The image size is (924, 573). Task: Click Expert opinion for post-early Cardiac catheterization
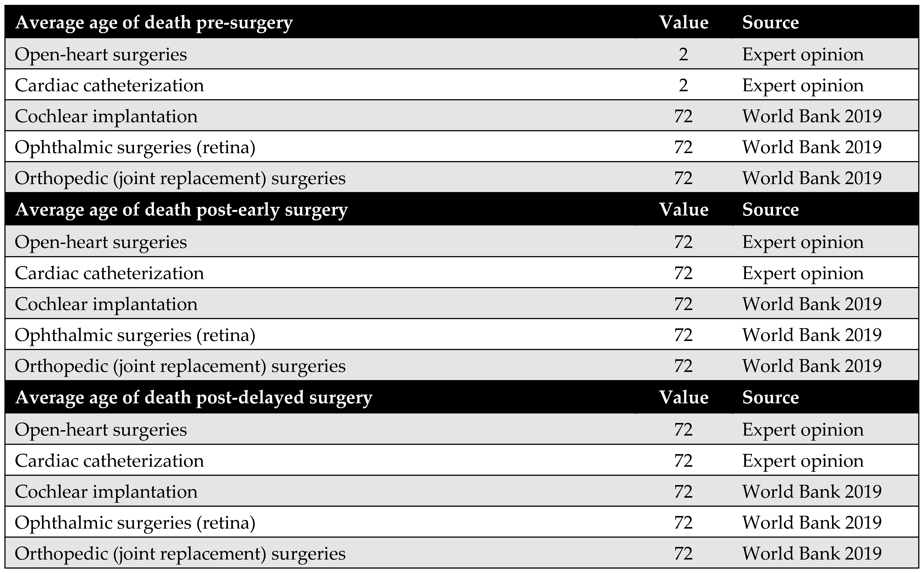point(803,273)
